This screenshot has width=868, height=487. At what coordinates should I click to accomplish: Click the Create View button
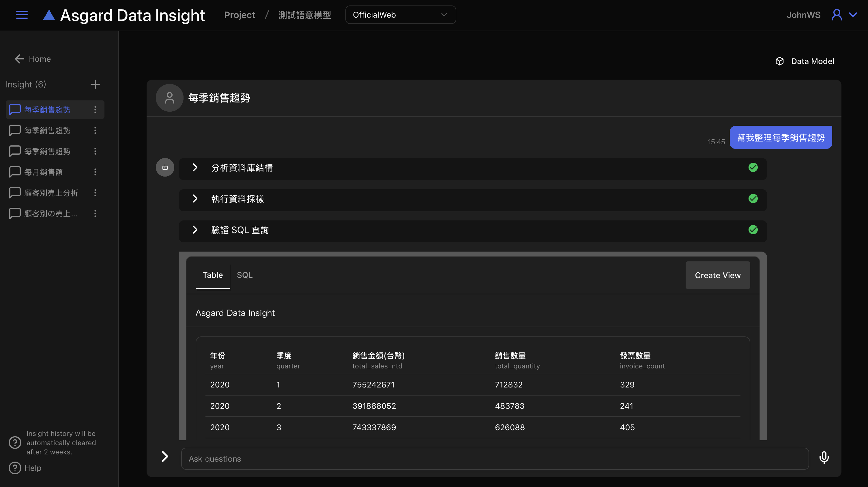(717, 275)
